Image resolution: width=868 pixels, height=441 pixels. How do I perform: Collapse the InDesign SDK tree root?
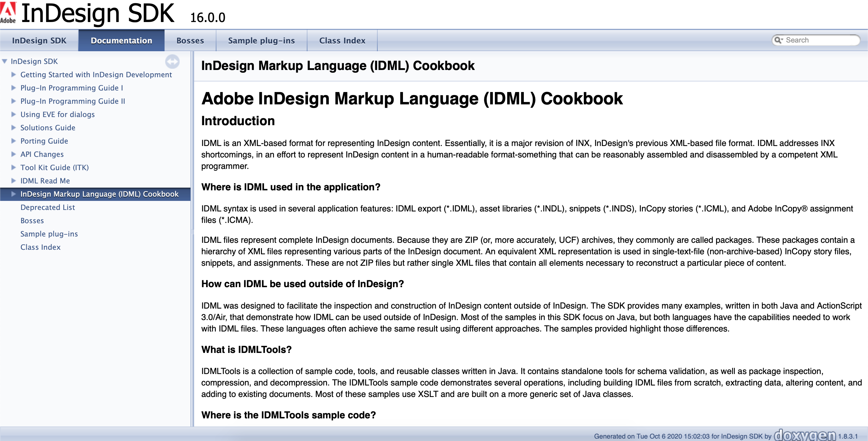(5, 61)
